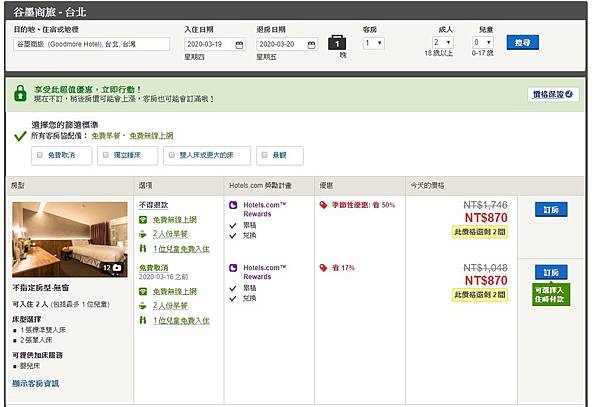Click child stays free link under free cancellation
This screenshot has height=407, width=600.
pos(181,321)
